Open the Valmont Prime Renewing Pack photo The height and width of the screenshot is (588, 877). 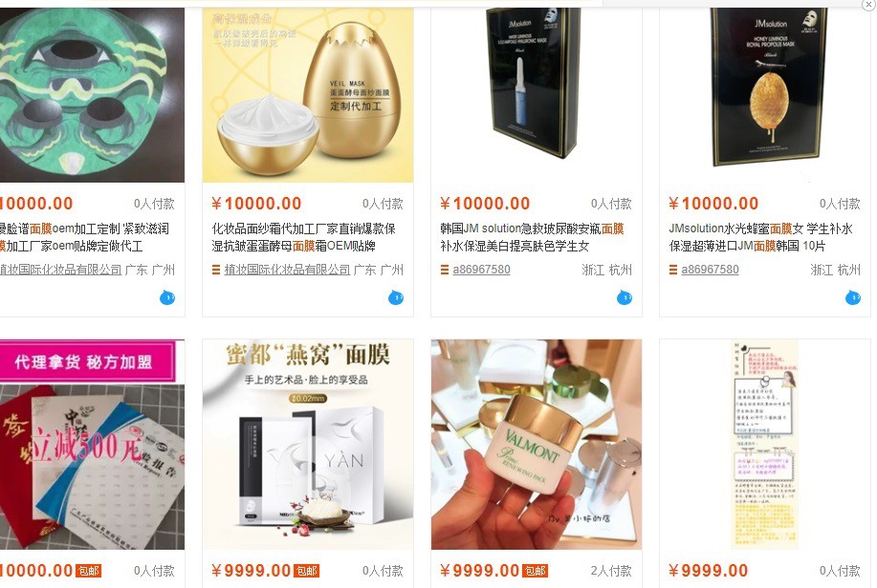tap(537, 445)
